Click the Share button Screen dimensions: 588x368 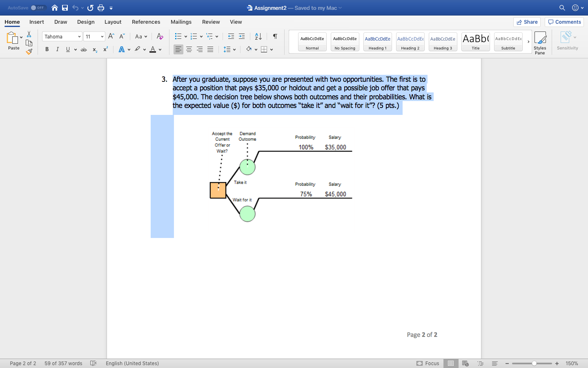pos(527,22)
